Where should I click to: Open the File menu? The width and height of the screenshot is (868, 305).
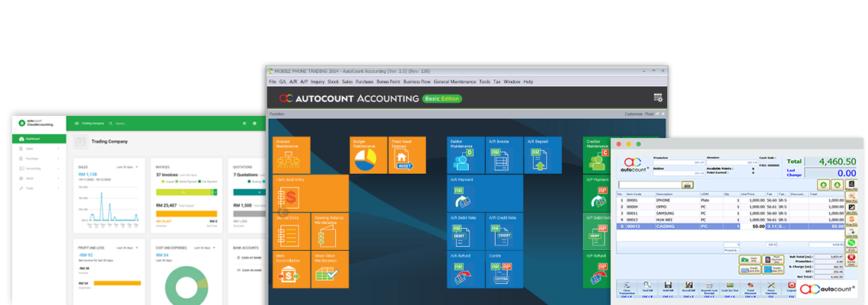pos(273,82)
